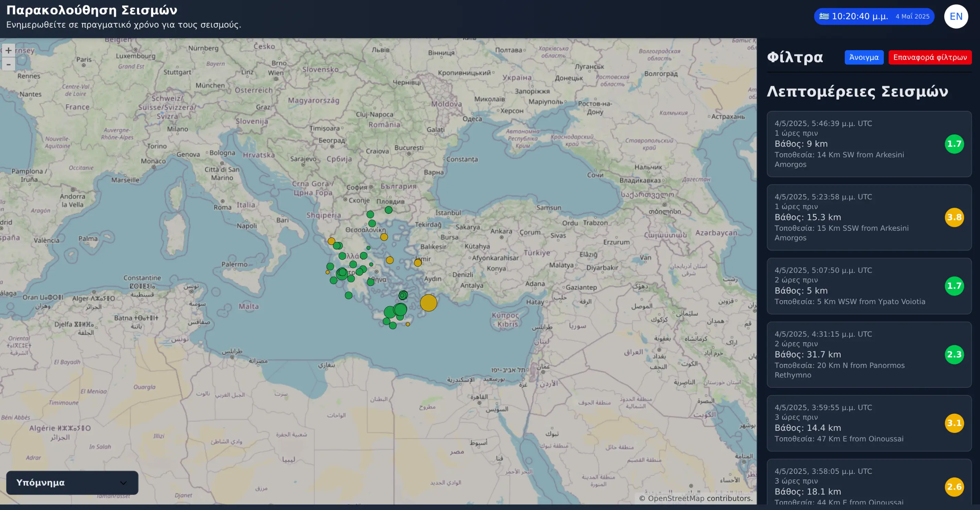Zoom out of the map

[8, 64]
